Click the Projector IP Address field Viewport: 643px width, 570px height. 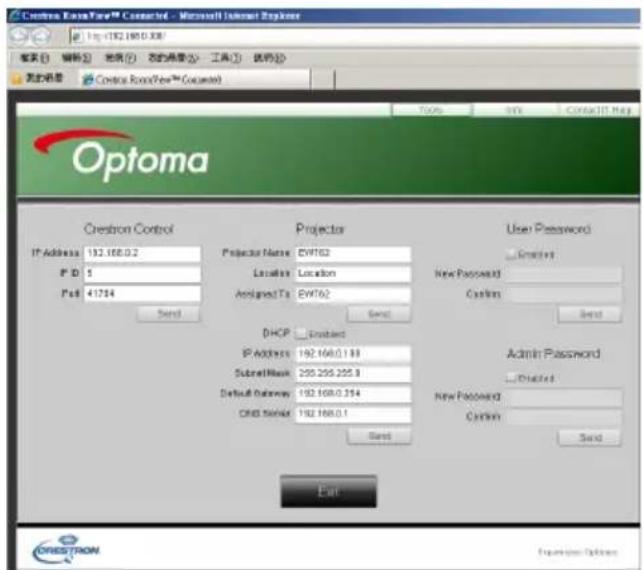(x=353, y=354)
